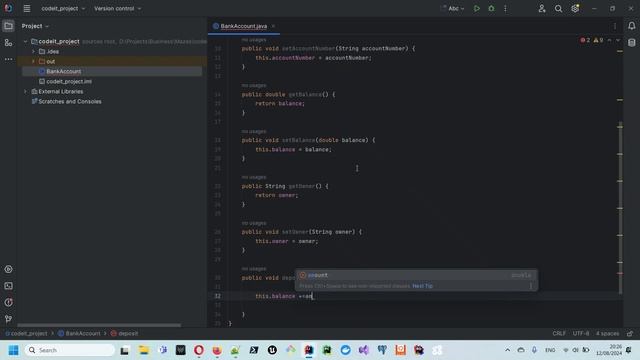Show more tool windows ellipsis

[8, 59]
